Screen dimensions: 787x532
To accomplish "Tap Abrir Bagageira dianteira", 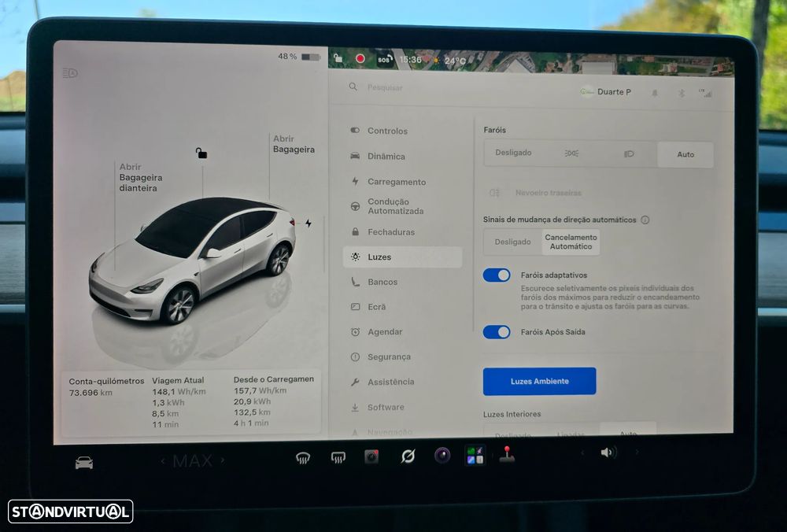I will pyautogui.click(x=141, y=177).
